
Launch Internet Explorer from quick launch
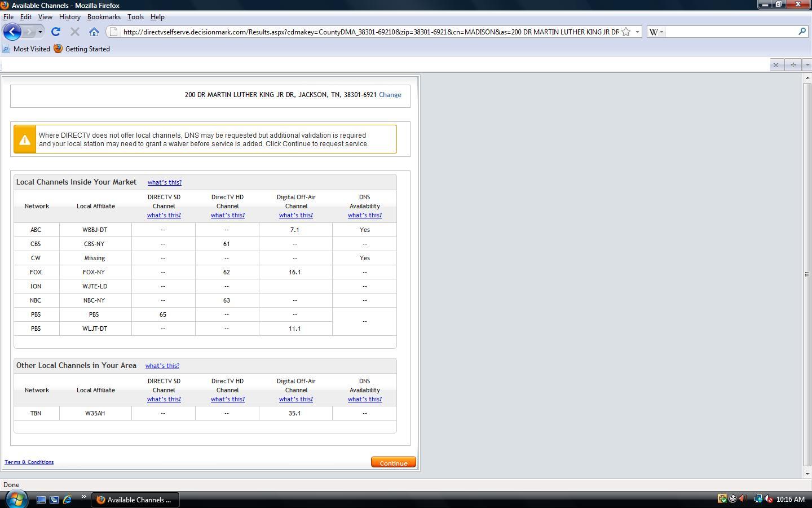tap(67, 500)
